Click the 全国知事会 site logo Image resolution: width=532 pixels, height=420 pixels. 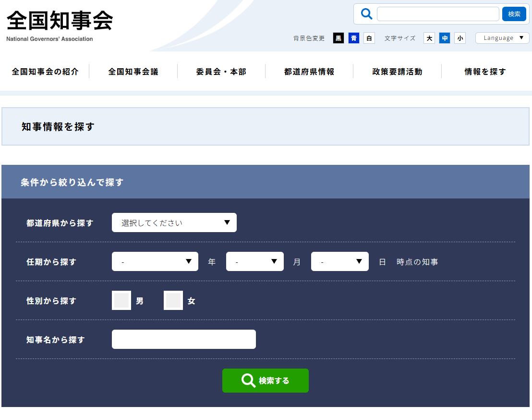(60, 25)
